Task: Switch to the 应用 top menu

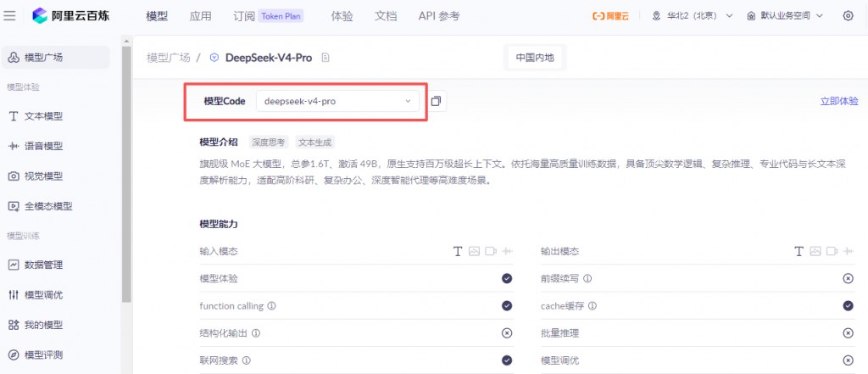Action: 201,16
